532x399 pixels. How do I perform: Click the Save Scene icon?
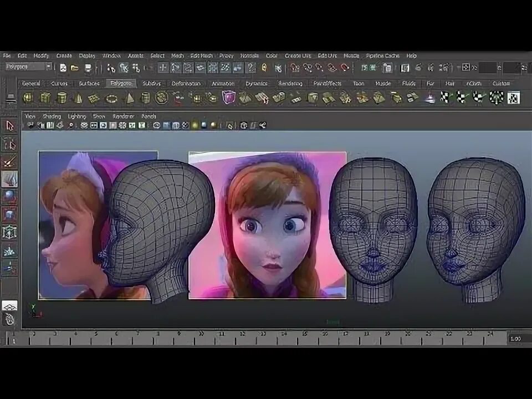(88, 68)
